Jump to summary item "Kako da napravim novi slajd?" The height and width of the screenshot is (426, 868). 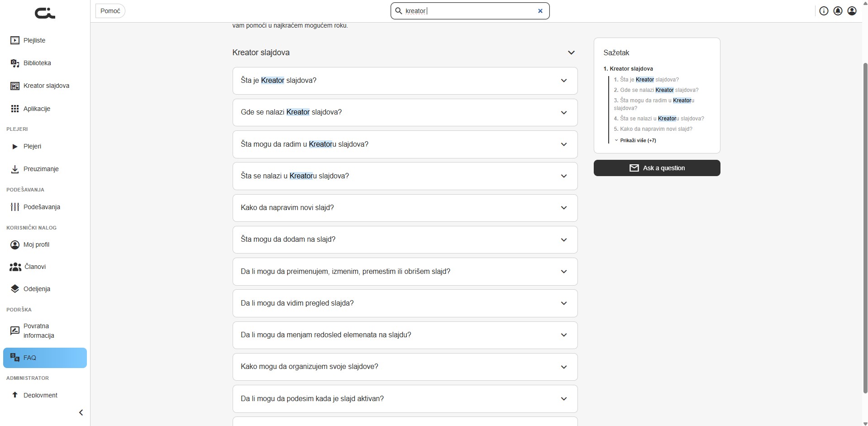653,129
